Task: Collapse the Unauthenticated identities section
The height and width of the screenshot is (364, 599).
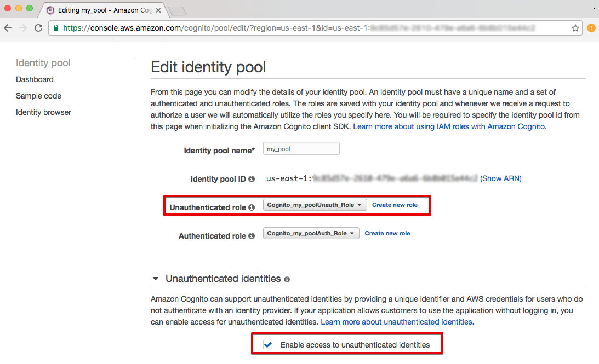Action: 156,279
